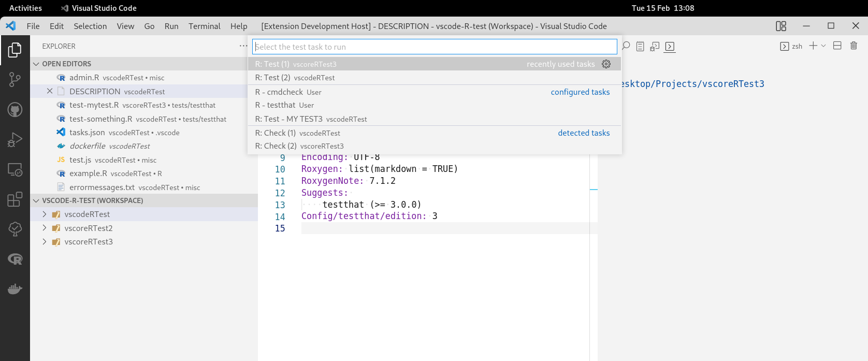Click the date and time clock

(x=663, y=8)
